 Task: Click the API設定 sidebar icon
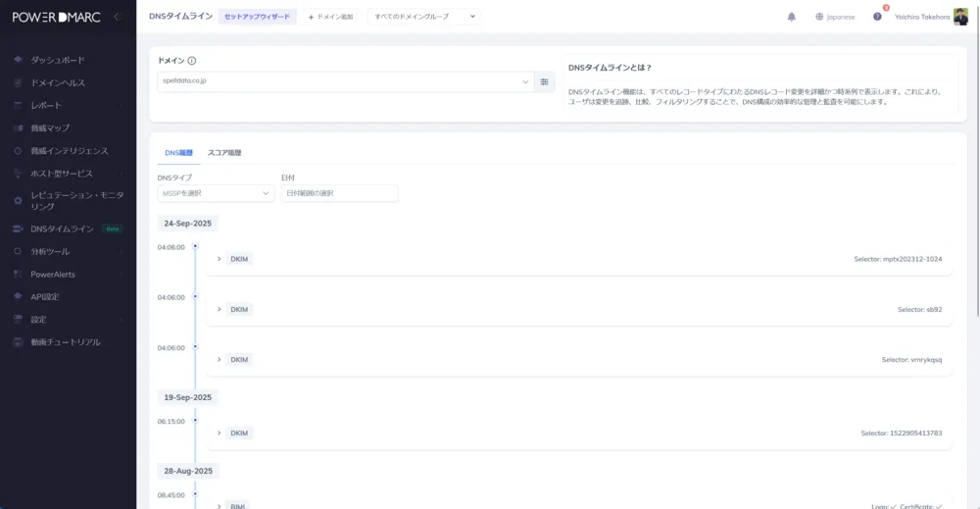(x=18, y=296)
